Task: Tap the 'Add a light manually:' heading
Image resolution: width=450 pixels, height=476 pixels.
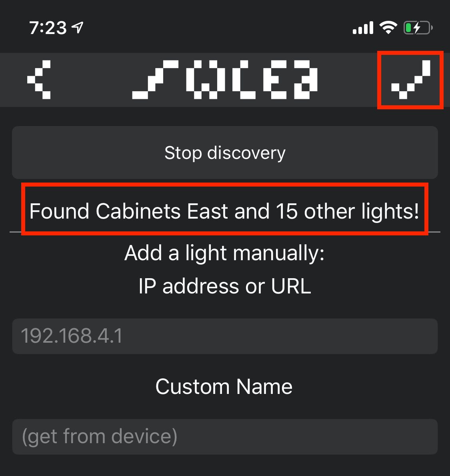Action: coord(224,253)
